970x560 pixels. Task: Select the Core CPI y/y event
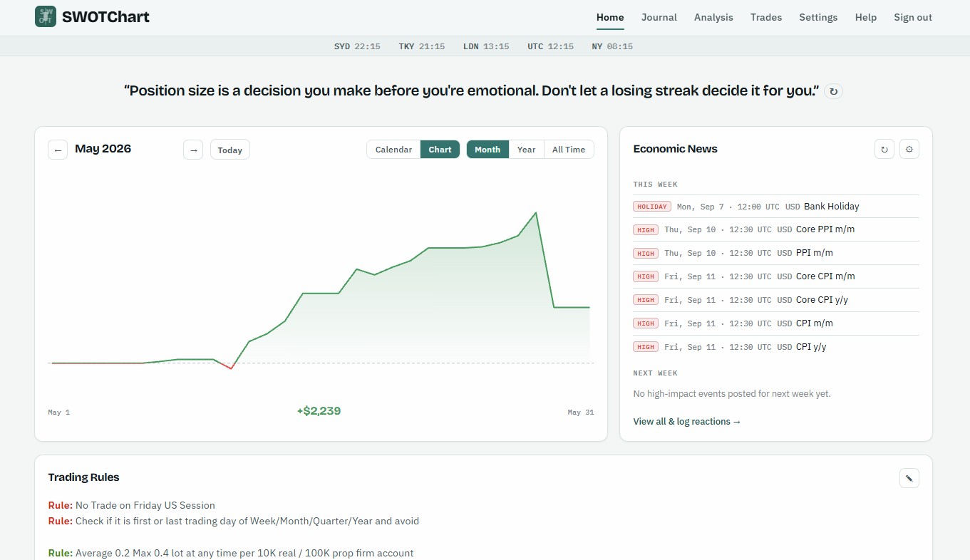[776, 300]
